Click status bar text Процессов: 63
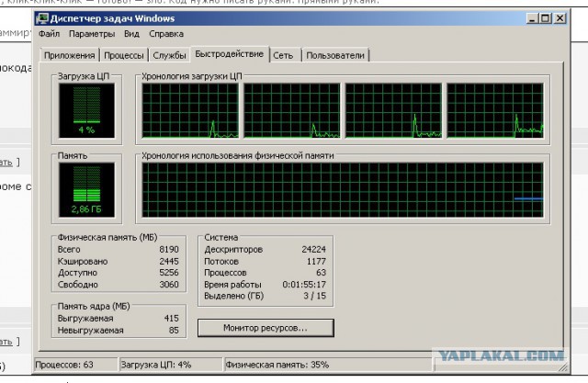 [64, 365]
